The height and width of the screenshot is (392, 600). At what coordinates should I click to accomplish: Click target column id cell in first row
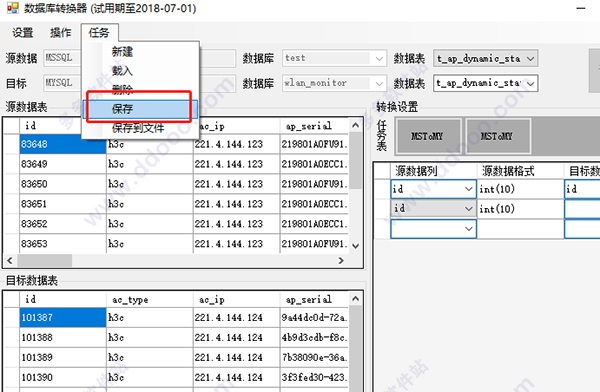582,189
